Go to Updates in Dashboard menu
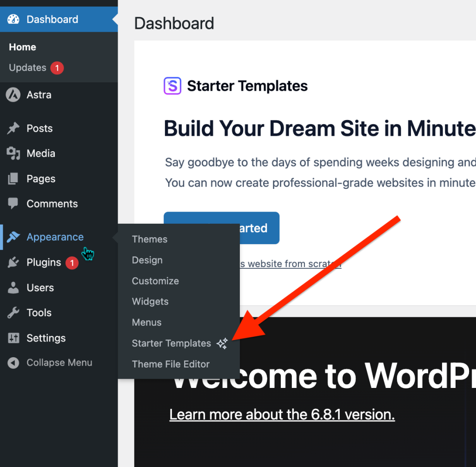The height and width of the screenshot is (467, 476). tap(27, 68)
